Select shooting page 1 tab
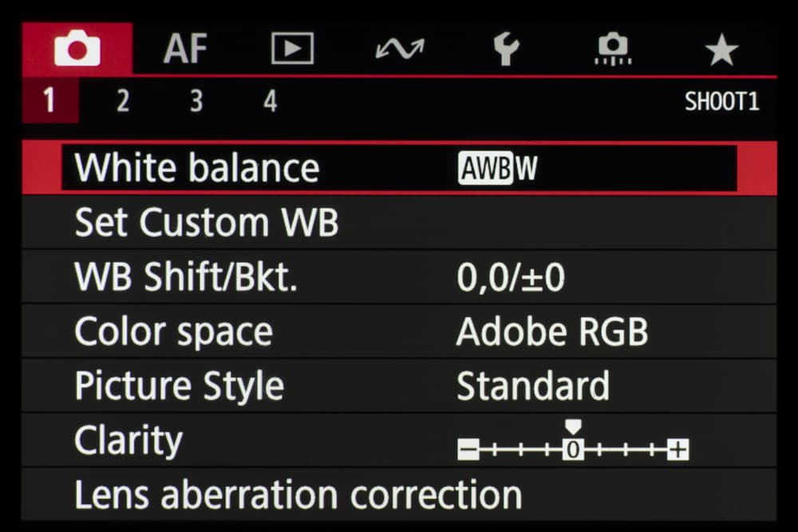This screenshot has width=798, height=532. pyautogui.click(x=49, y=101)
